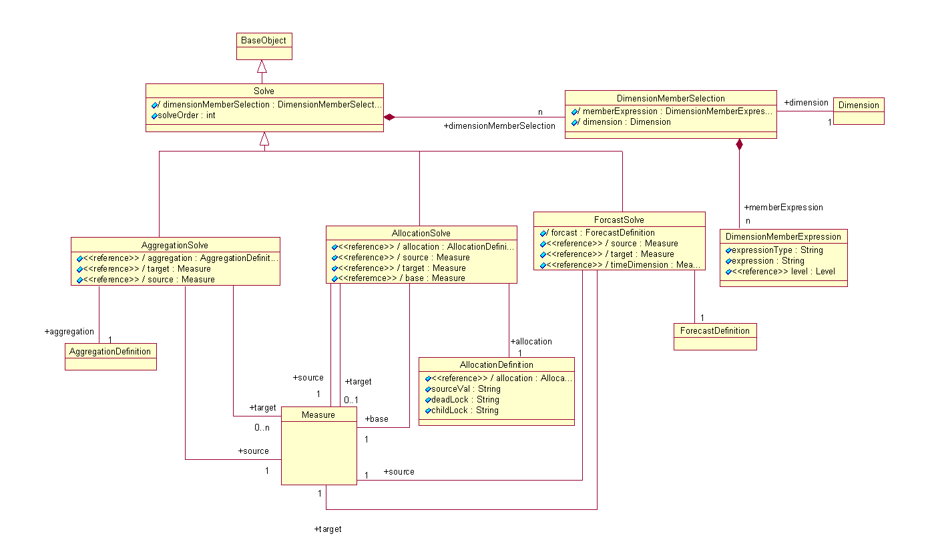Click the icon beside sourceVal : String attribute

427,388
